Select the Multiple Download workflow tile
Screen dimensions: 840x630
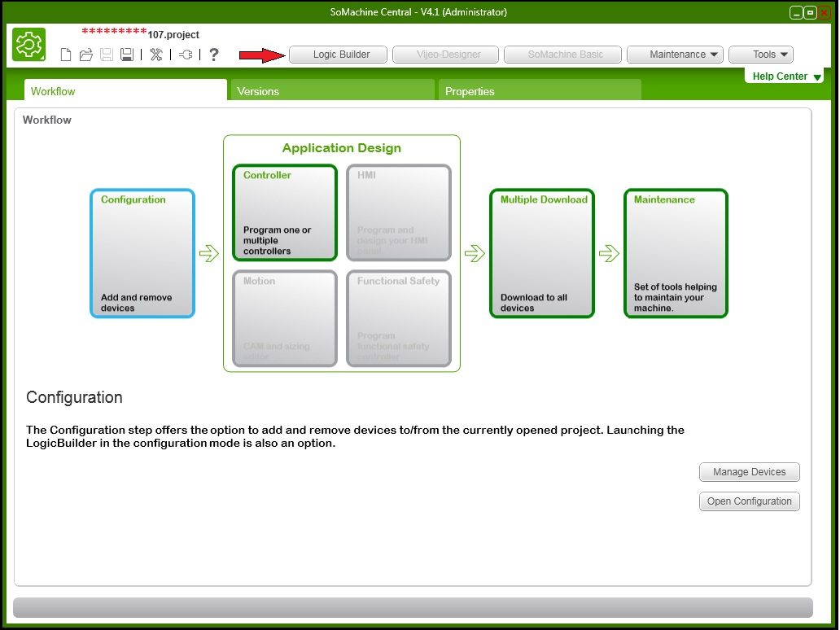(541, 253)
